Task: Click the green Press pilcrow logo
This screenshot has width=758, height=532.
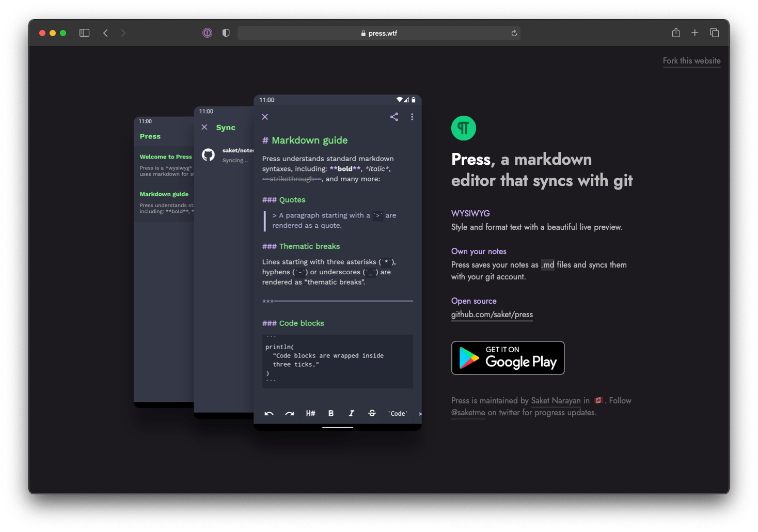Action: pyautogui.click(x=464, y=128)
